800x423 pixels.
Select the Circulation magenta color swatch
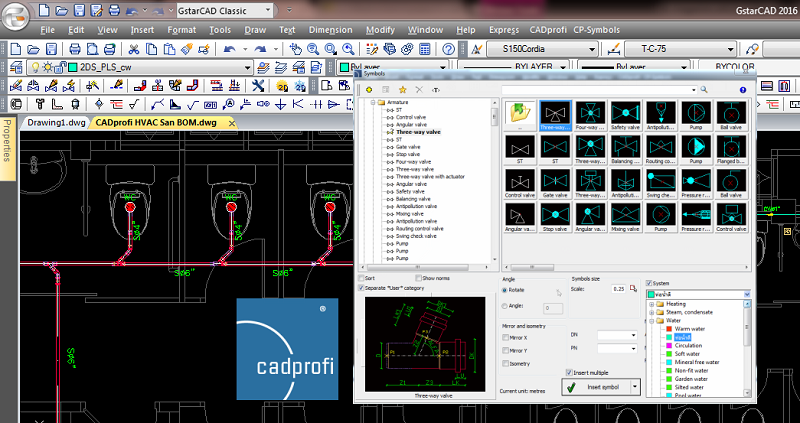pyautogui.click(x=668, y=345)
